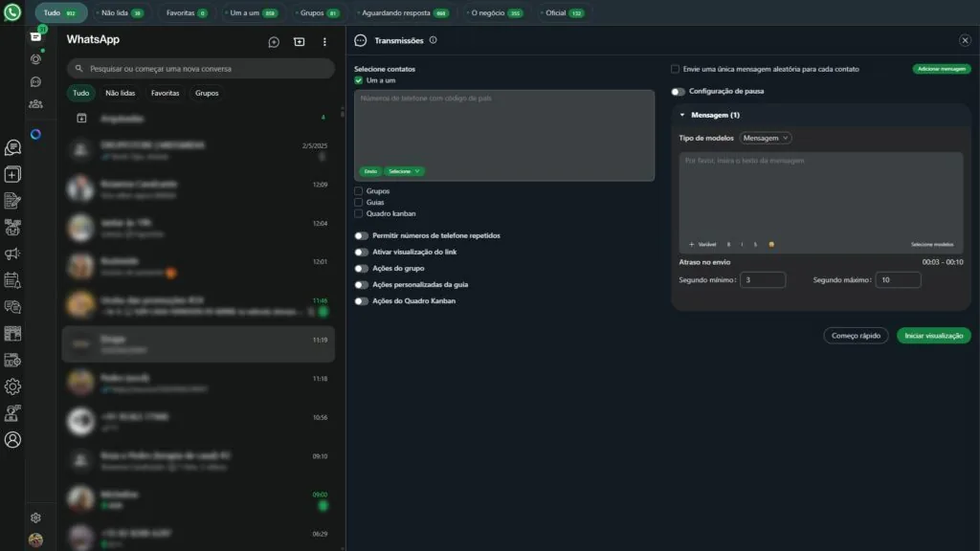Image resolution: width=980 pixels, height=551 pixels.
Task: Select the top bar Grupos tab
Action: point(318,12)
